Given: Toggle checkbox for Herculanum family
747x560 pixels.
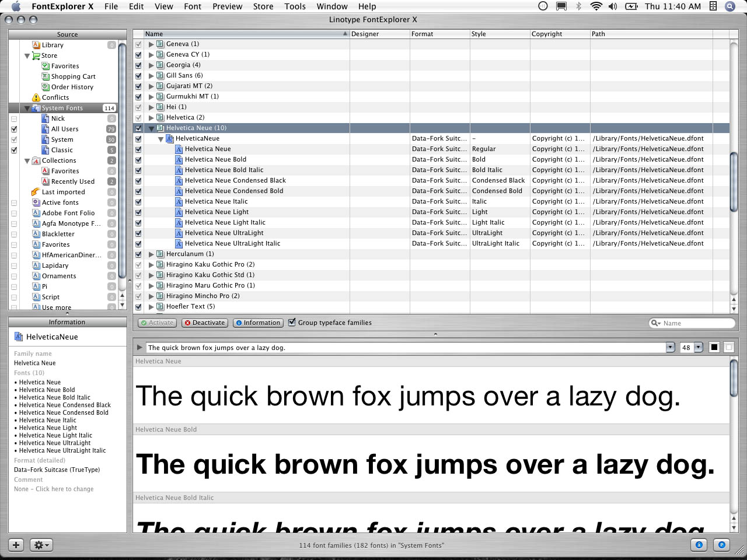Looking at the screenshot, I should pyautogui.click(x=138, y=254).
